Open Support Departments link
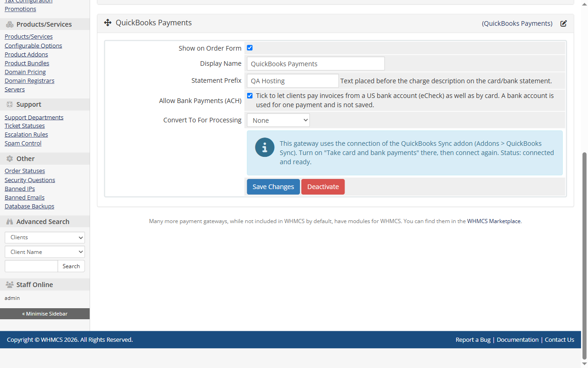This screenshot has width=588, height=368. click(x=34, y=117)
